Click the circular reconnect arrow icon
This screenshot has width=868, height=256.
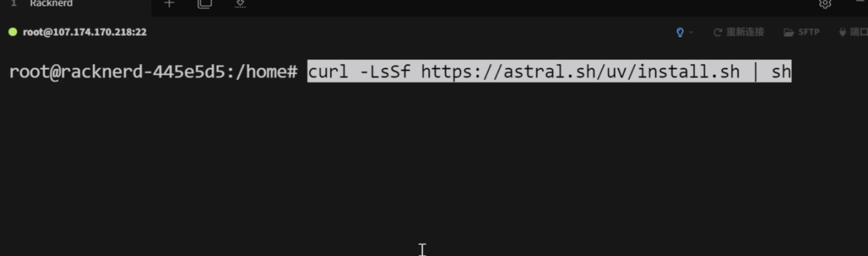click(717, 33)
